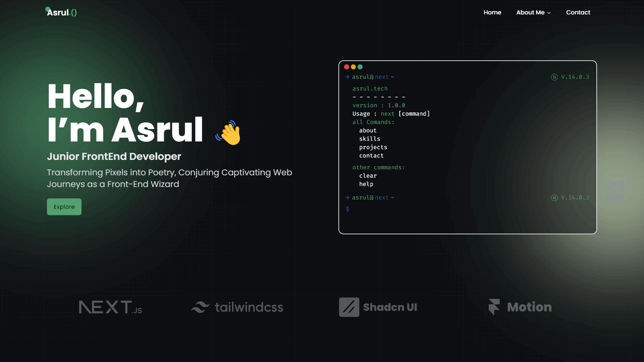Click the tailwindcss wave icon

pos(200,307)
